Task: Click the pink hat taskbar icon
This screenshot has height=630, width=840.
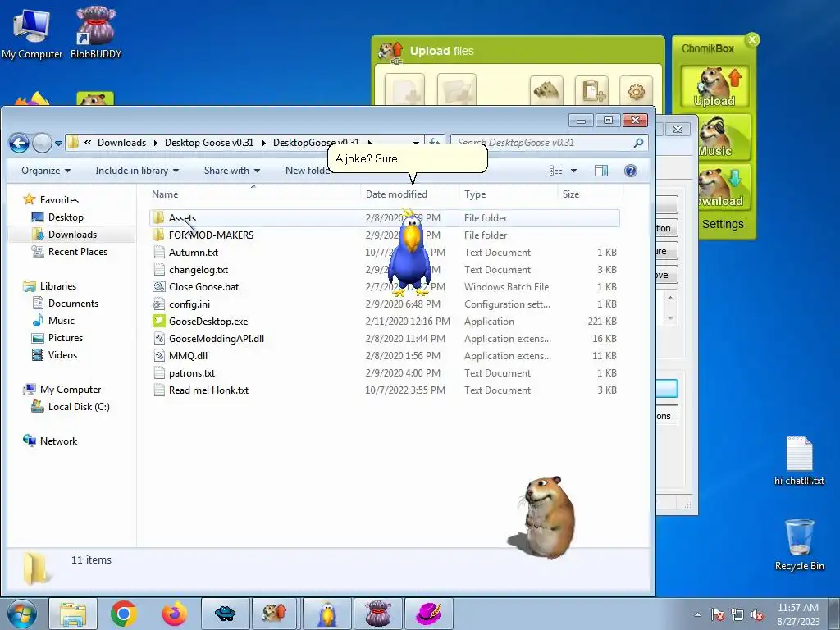Action: pyautogui.click(x=428, y=614)
